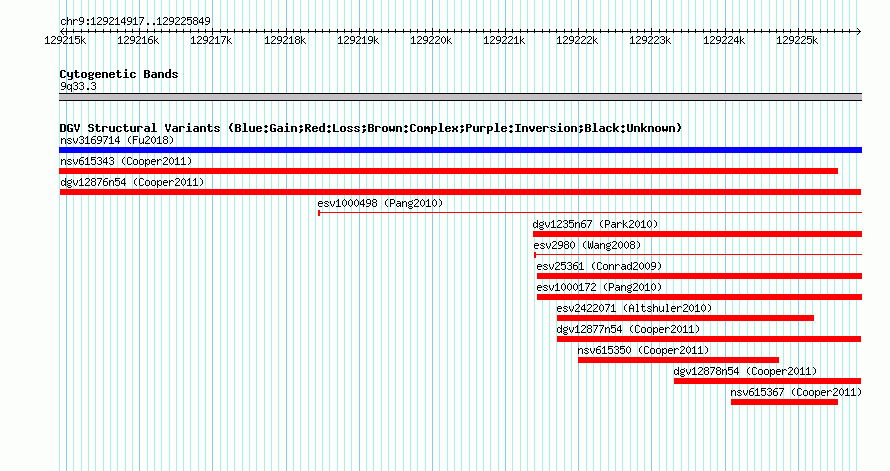Open the esv25361 (Conrad2009) label
The image size is (890, 471).
pos(599,266)
